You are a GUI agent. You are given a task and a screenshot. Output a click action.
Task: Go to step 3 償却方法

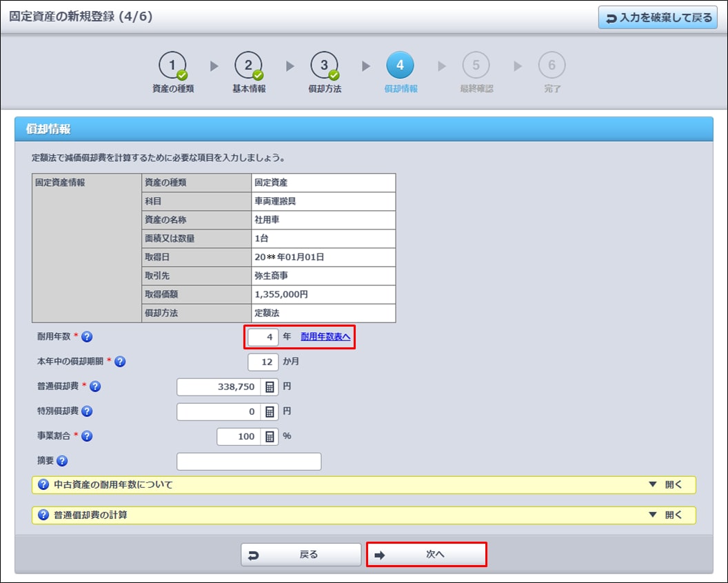[x=325, y=72]
